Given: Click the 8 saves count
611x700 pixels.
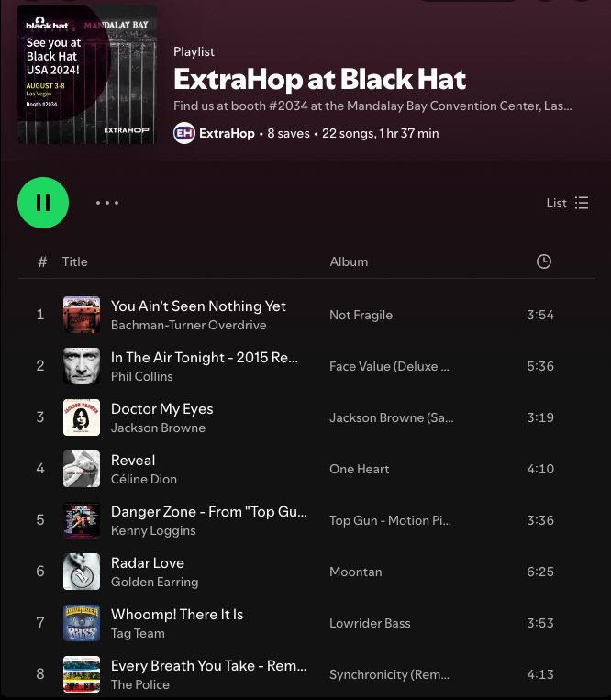Looking at the screenshot, I should pos(288,133).
